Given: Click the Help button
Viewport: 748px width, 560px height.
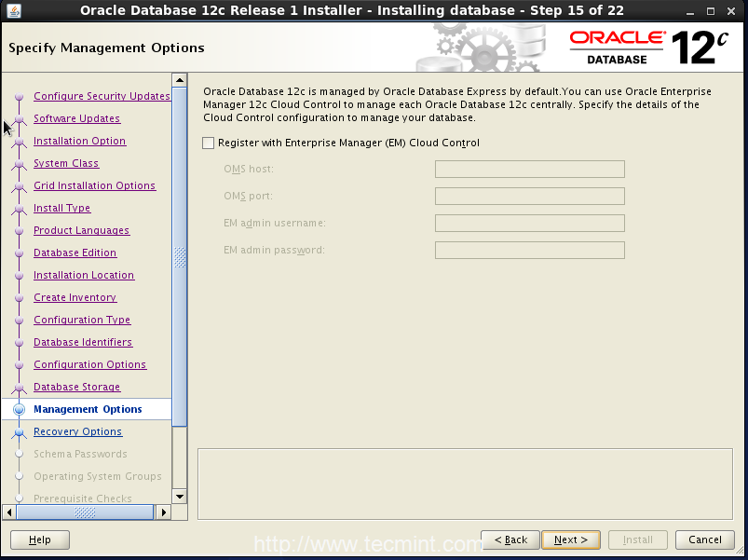Looking at the screenshot, I should (x=40, y=540).
